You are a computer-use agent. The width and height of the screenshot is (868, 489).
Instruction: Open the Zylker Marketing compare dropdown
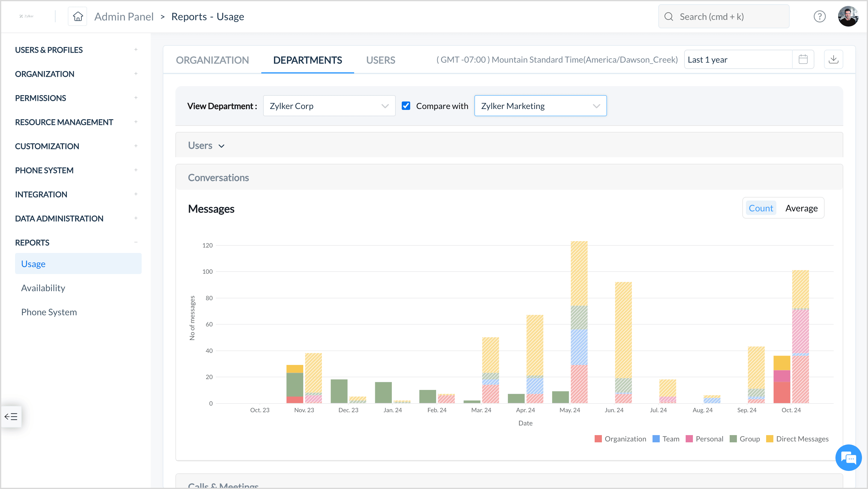pyautogui.click(x=540, y=106)
